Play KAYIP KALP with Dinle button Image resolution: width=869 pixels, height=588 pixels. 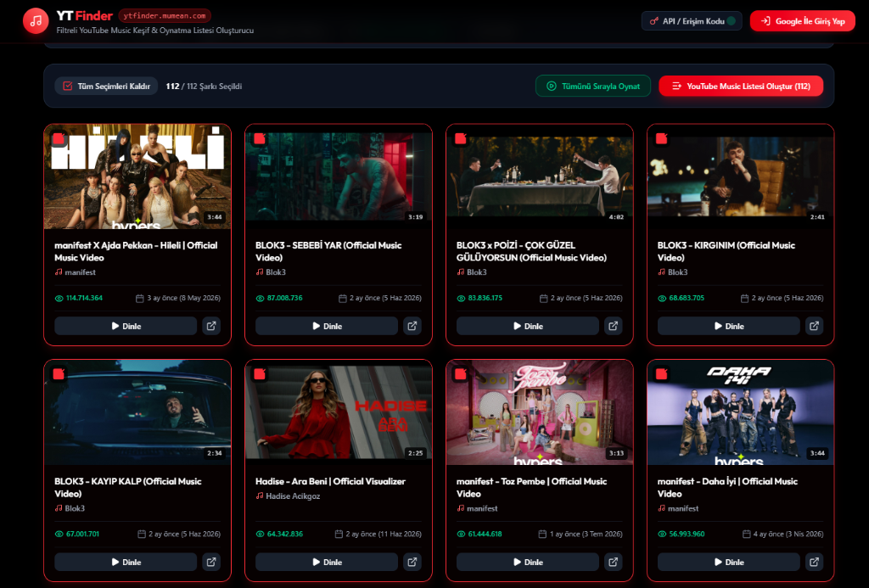pos(126,562)
